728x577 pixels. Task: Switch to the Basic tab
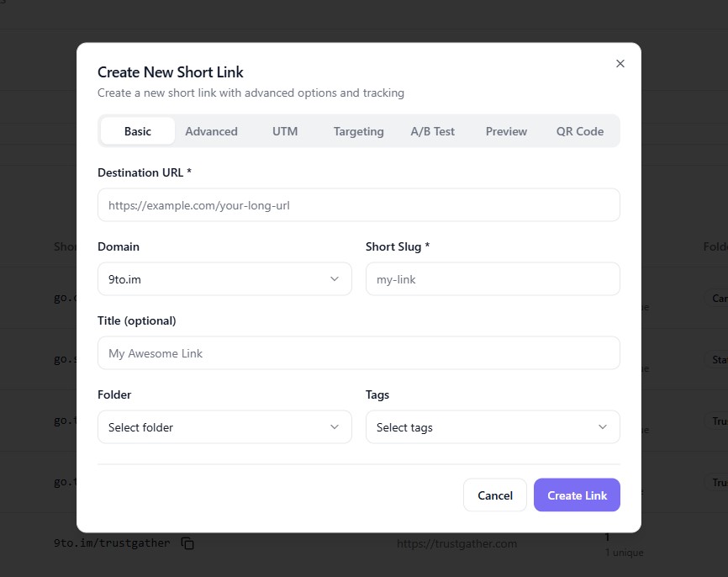pyautogui.click(x=138, y=131)
